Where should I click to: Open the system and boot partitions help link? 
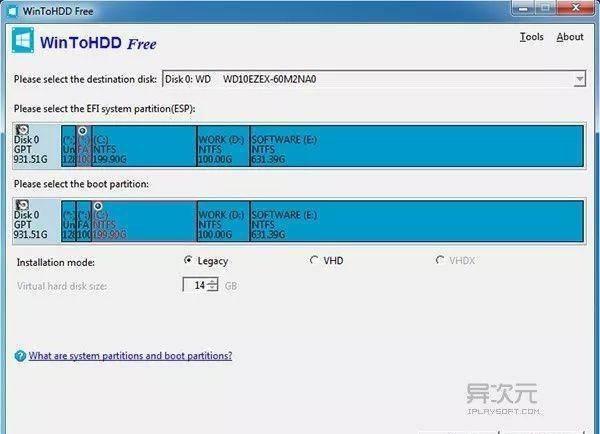coord(130,356)
